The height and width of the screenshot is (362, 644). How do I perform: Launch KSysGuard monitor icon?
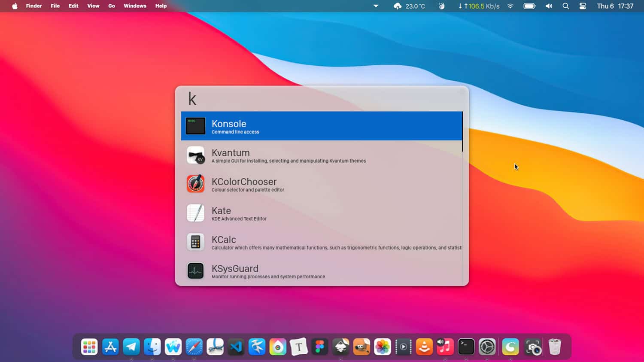coord(195,271)
